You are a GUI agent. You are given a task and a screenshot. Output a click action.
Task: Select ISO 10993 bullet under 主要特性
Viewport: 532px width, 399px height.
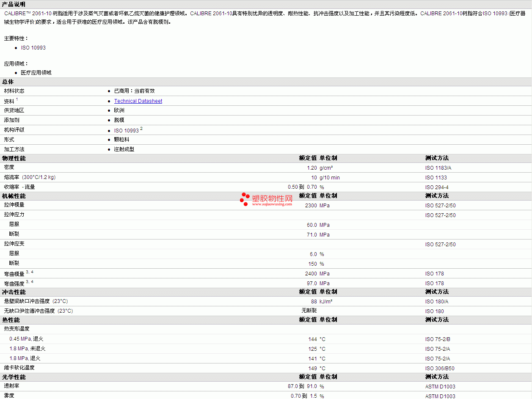(33, 48)
